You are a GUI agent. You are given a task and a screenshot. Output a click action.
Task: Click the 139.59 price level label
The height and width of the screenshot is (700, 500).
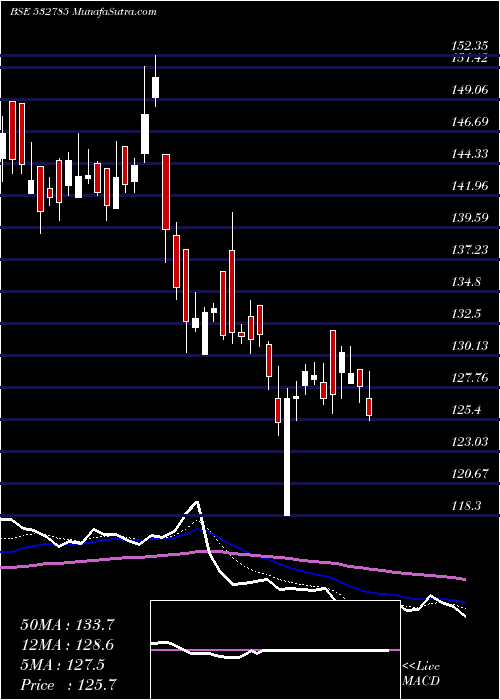click(469, 218)
